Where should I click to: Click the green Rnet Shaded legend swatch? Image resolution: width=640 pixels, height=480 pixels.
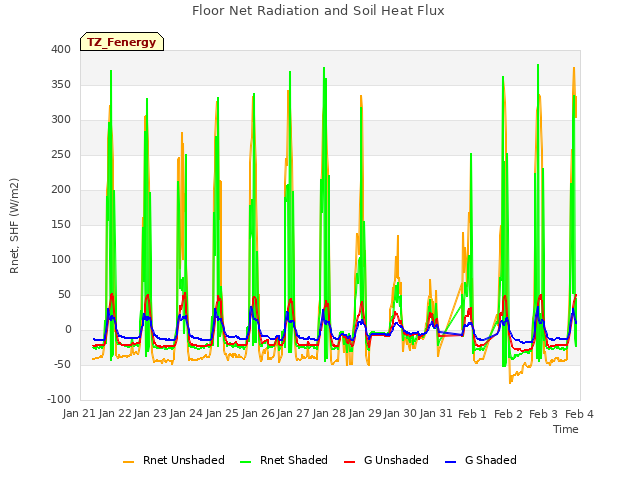tap(246, 462)
